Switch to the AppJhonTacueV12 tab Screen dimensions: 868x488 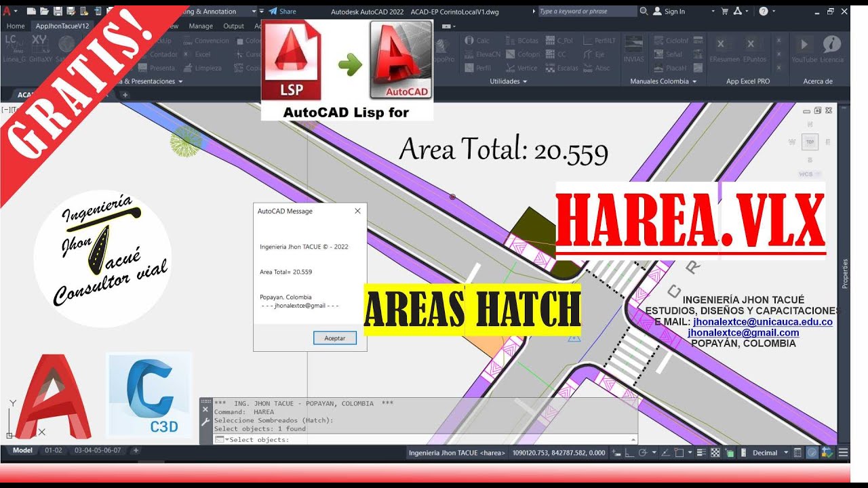(x=62, y=26)
